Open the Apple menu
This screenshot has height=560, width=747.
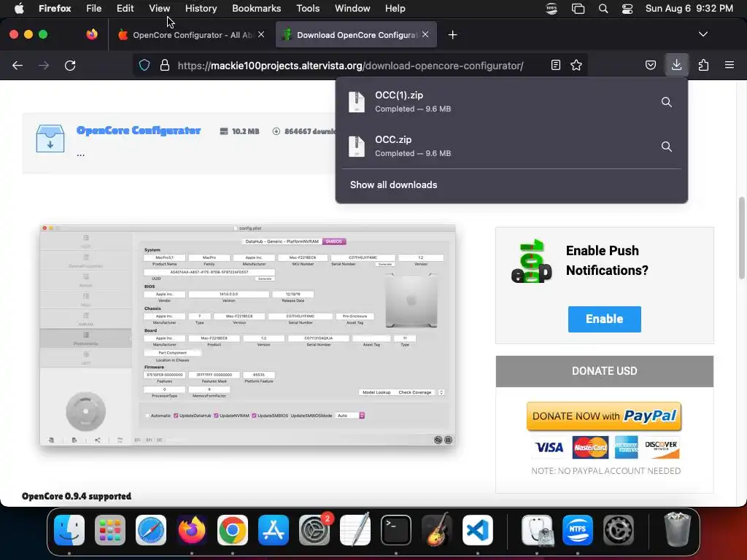19,9
